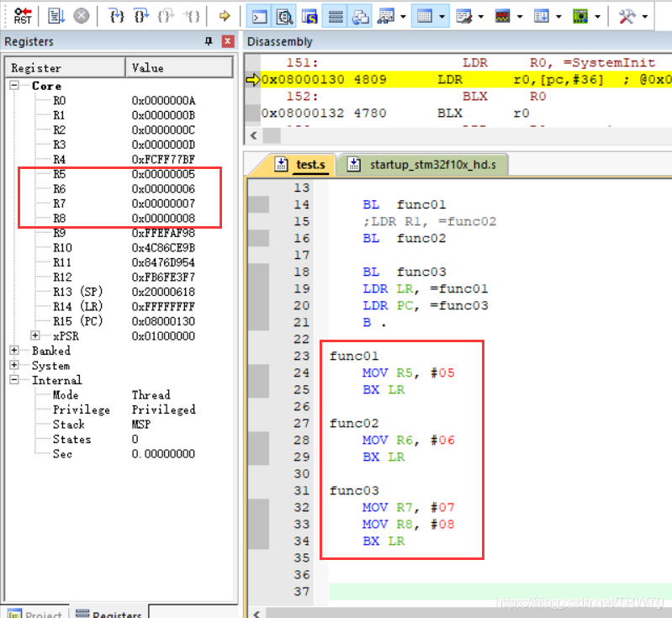Image resolution: width=672 pixels, height=618 pixels.
Task: Collapse the Core register group
Action: coord(14,85)
